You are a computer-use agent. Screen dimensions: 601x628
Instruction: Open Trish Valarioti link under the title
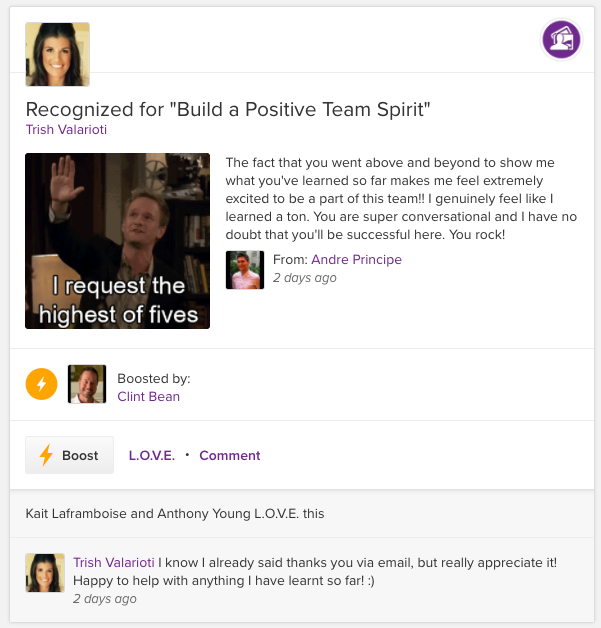tap(66, 129)
